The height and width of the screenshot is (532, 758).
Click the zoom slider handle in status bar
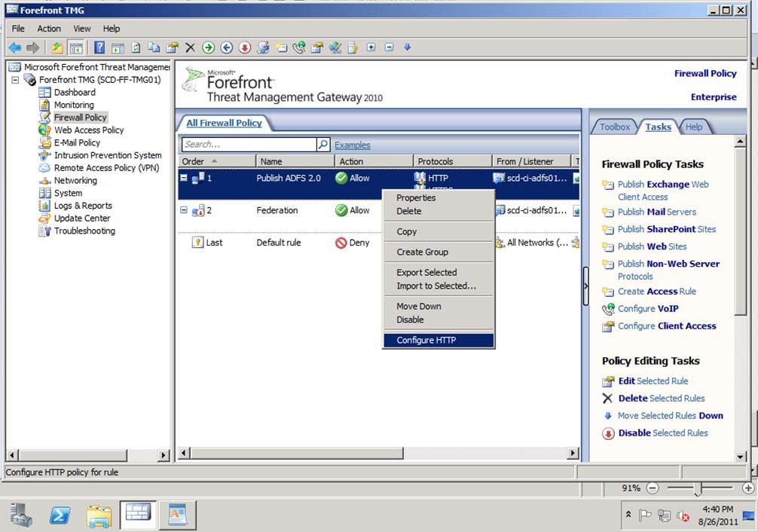[x=698, y=488]
